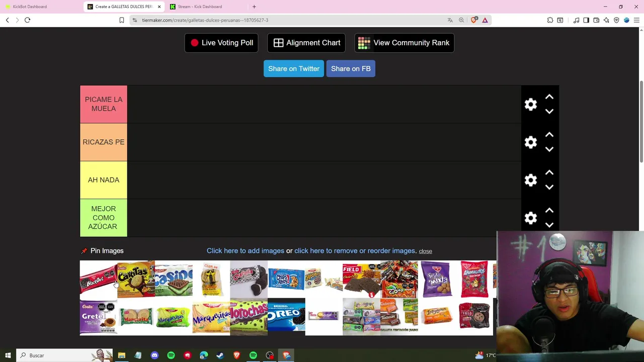Open Discord from the taskbar
The height and width of the screenshot is (362, 644).
154,355
